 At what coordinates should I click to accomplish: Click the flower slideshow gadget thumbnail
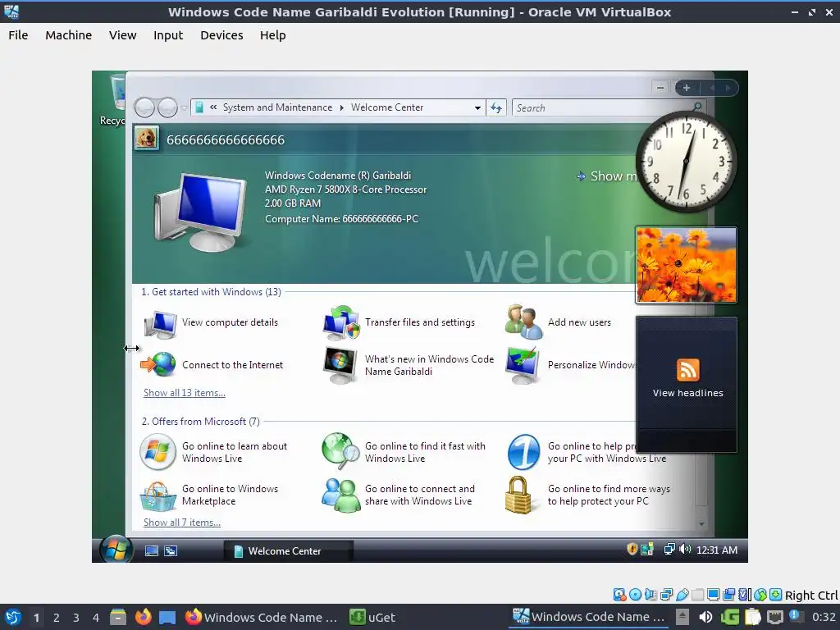(x=687, y=265)
